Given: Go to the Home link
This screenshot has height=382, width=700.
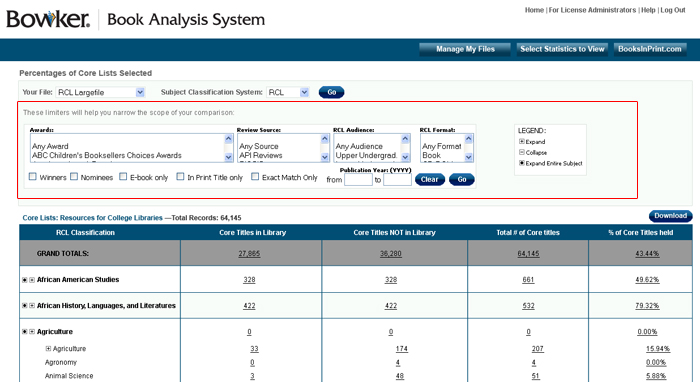Looking at the screenshot, I should tap(534, 10).
